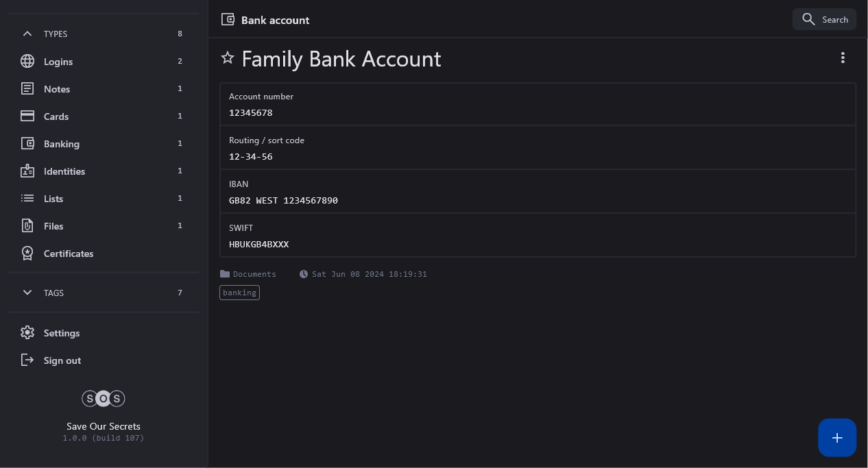
Task: Open the three-dot more options menu
Action: click(843, 58)
